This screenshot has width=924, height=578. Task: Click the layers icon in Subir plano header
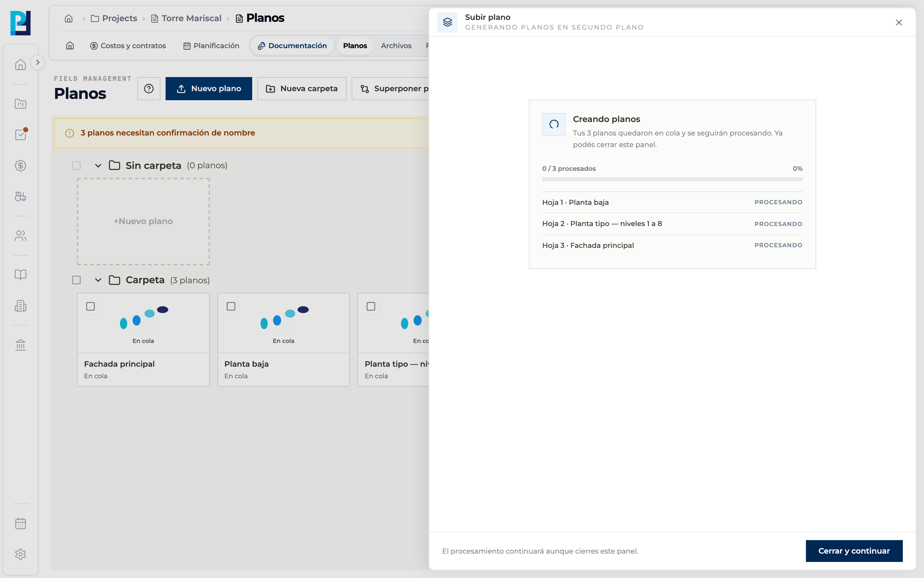(447, 22)
